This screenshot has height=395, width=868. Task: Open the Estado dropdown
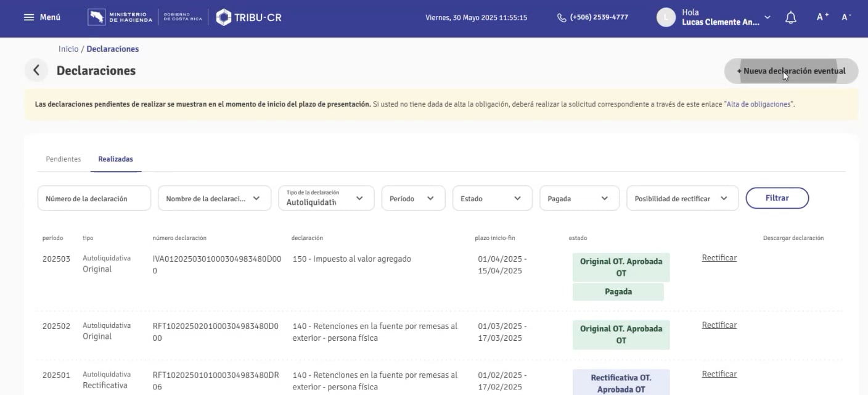[492, 197]
